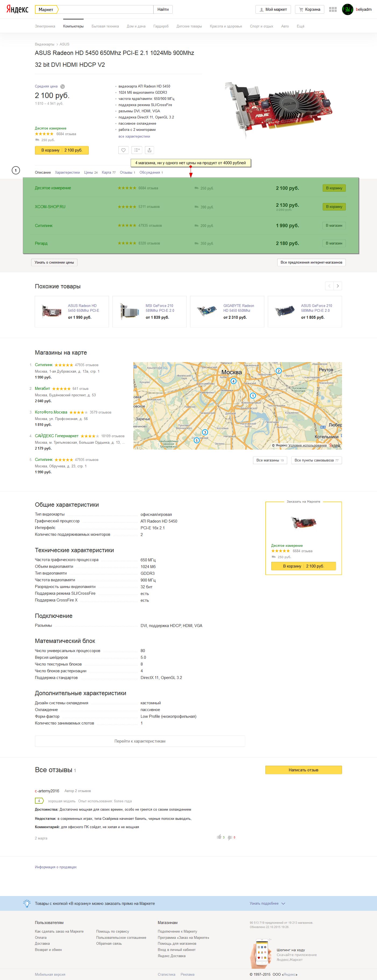Open the ASUS Radeon HD 5450 similar-product thumbnail
The image size is (377, 980).
52,311
